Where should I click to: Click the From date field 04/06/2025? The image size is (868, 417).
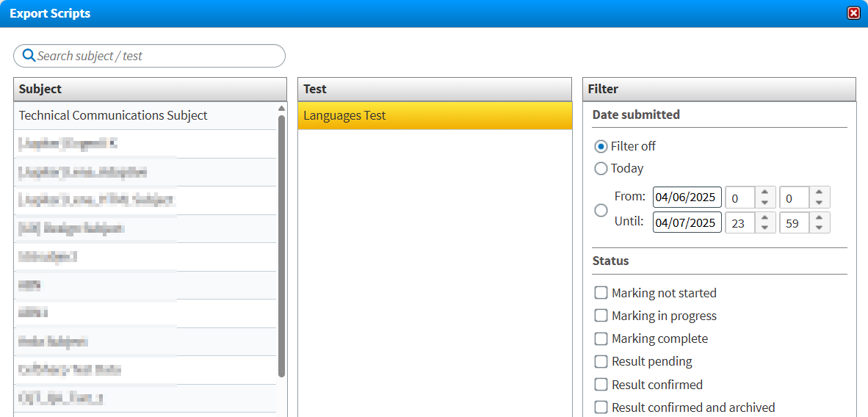[x=687, y=197]
